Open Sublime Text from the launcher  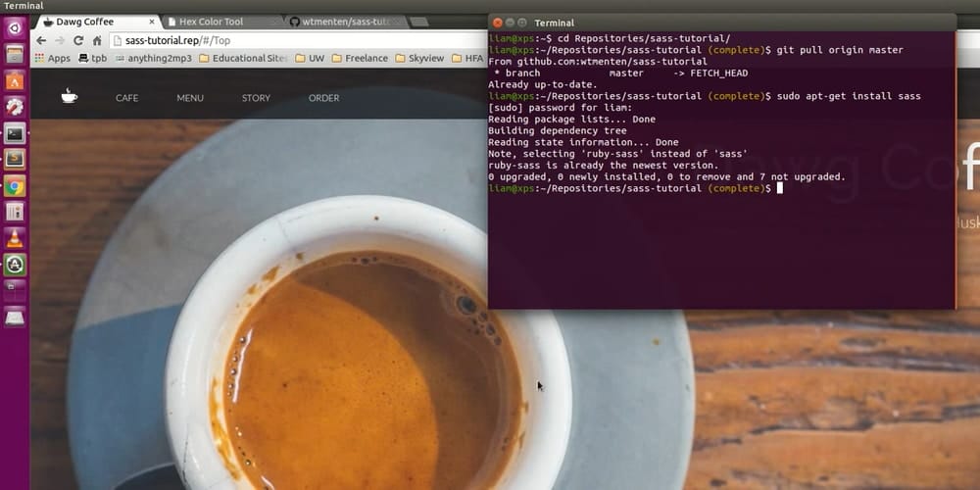pyautogui.click(x=15, y=160)
